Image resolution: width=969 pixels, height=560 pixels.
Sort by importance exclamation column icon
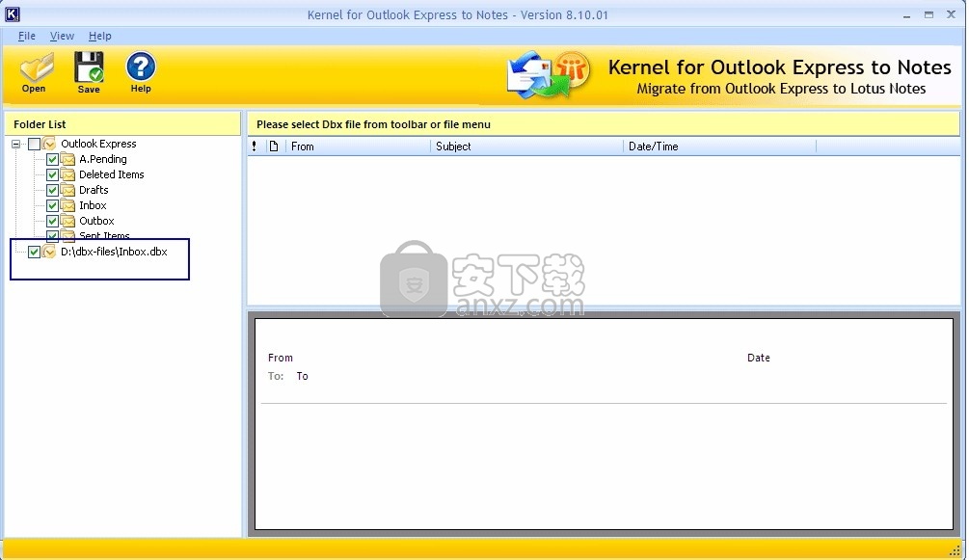coord(254,147)
